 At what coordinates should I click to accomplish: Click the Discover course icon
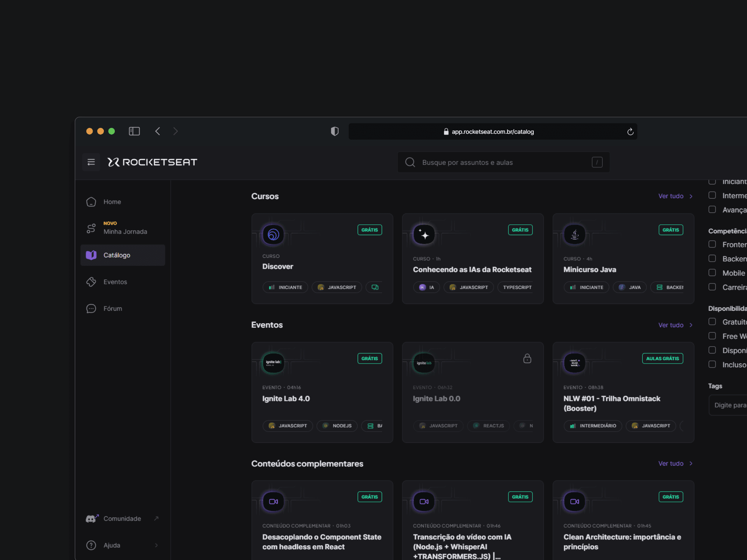[273, 234]
